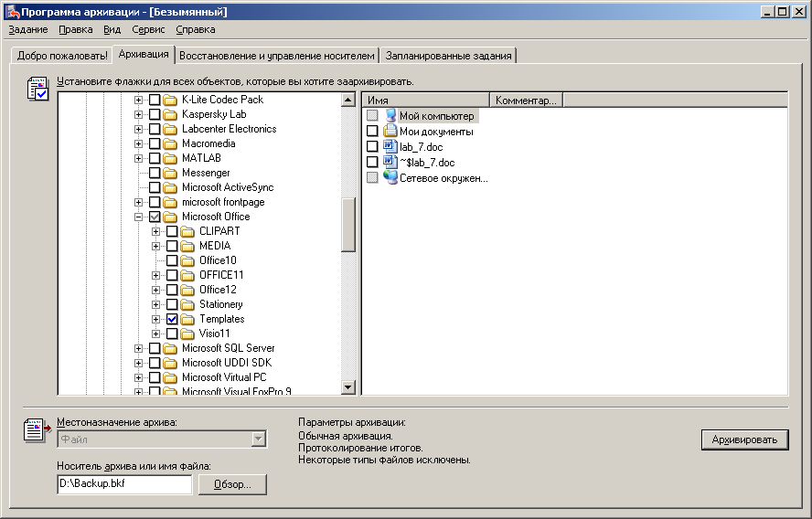Check the MATLAB folder checkbox
Screen dimensions: 812x519
click(x=155, y=158)
